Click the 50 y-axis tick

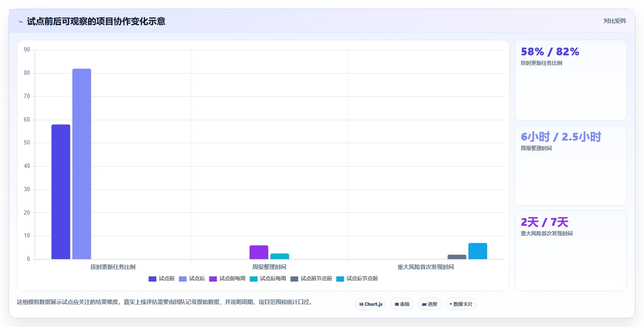[x=27, y=143]
